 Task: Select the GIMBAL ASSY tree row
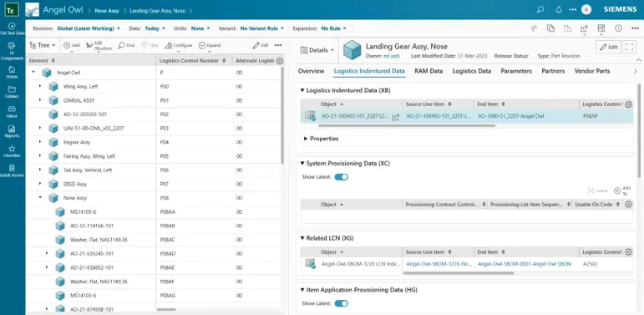tap(154, 100)
